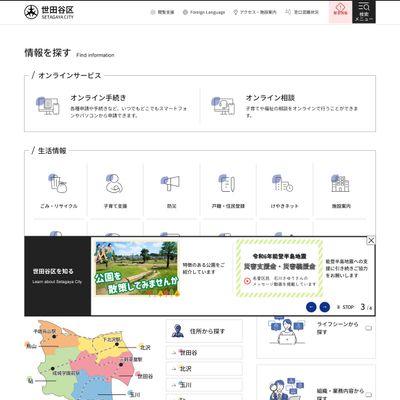Open アクセス・施設案内 in the header
Screen dimensions: 400x400
click(x=255, y=12)
